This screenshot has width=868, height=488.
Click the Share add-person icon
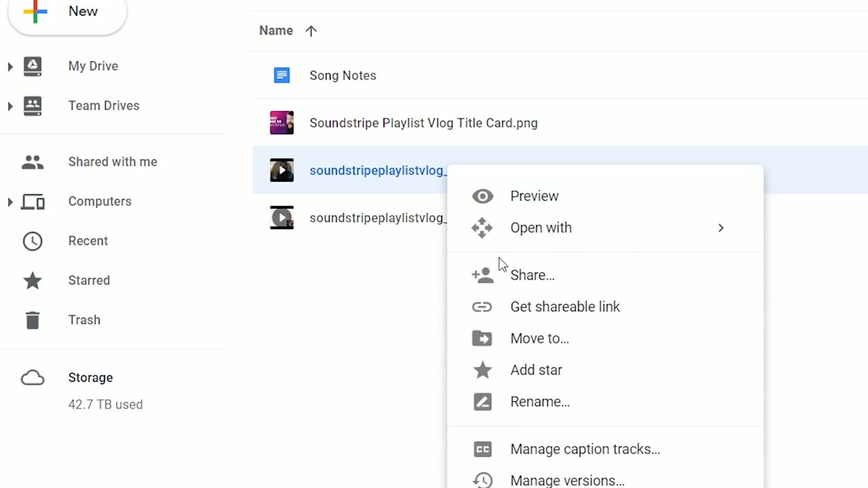pos(482,274)
